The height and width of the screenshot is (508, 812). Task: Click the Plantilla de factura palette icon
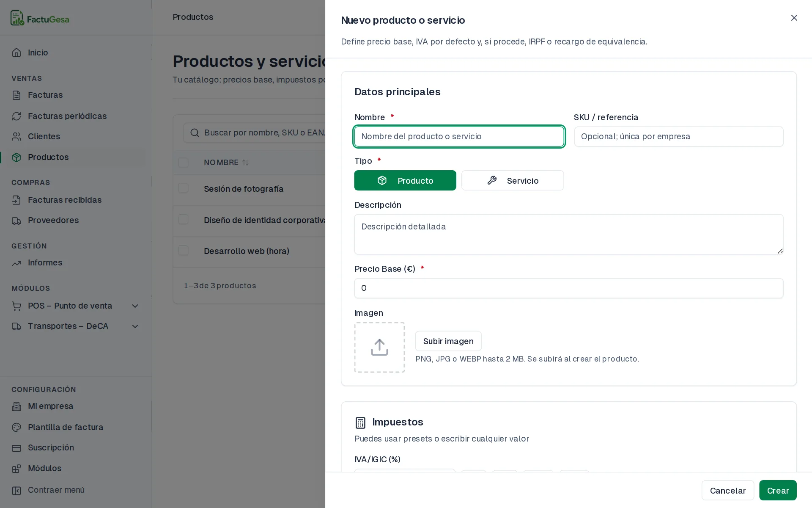point(16,428)
